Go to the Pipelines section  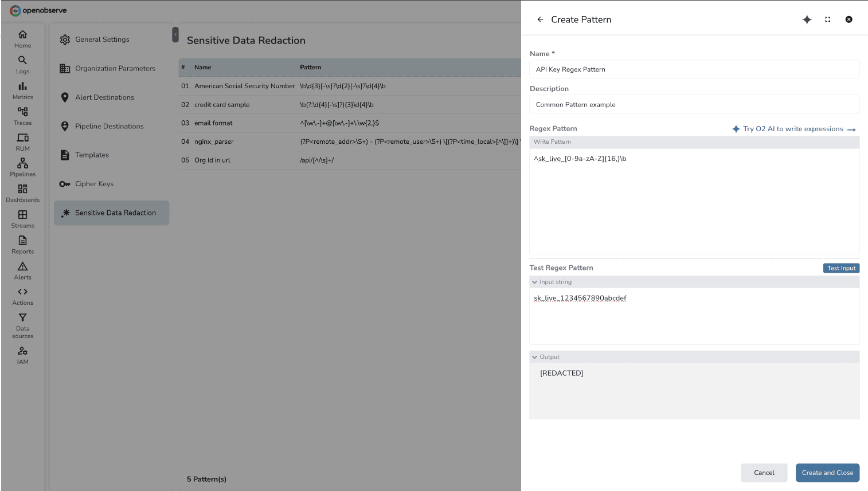(x=22, y=168)
